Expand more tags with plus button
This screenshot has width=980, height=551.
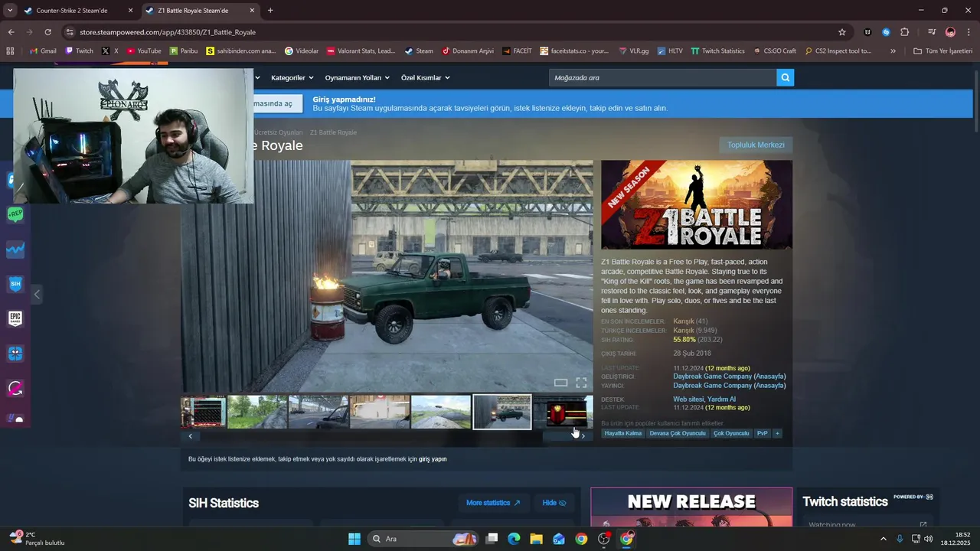pyautogui.click(x=777, y=433)
